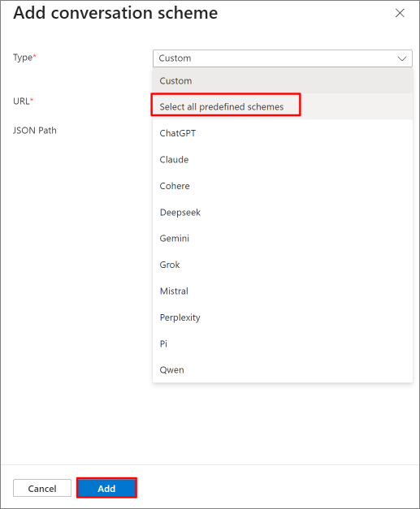This screenshot has height=509, width=420.
Task: Select the Pi scheme option
Action: point(283,343)
